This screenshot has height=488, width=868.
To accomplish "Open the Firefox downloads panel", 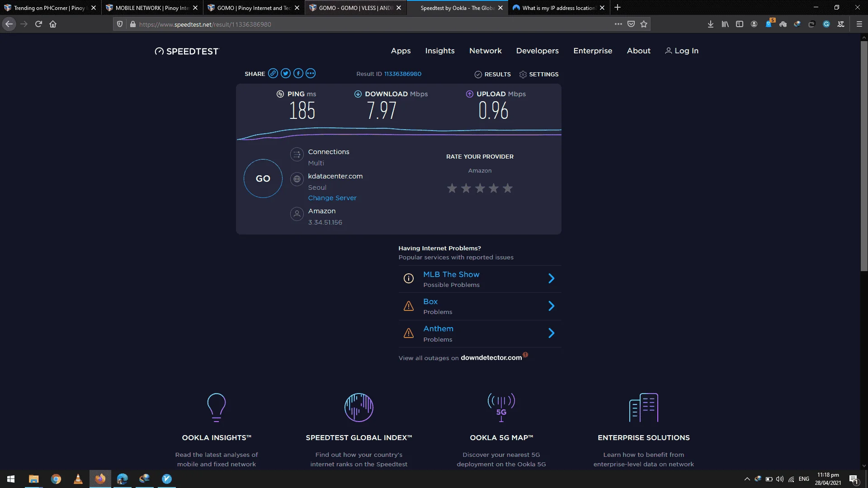I will click(711, 24).
